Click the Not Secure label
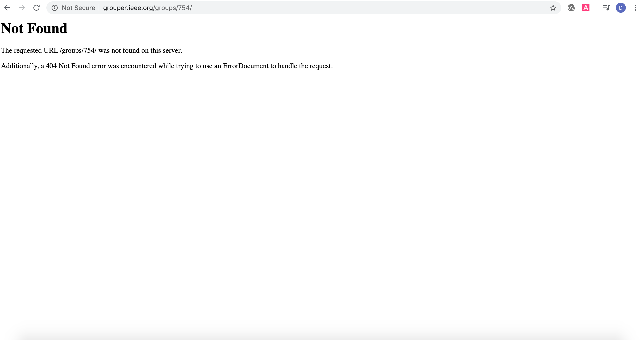Viewport: 644px width, 340px height. pos(78,8)
